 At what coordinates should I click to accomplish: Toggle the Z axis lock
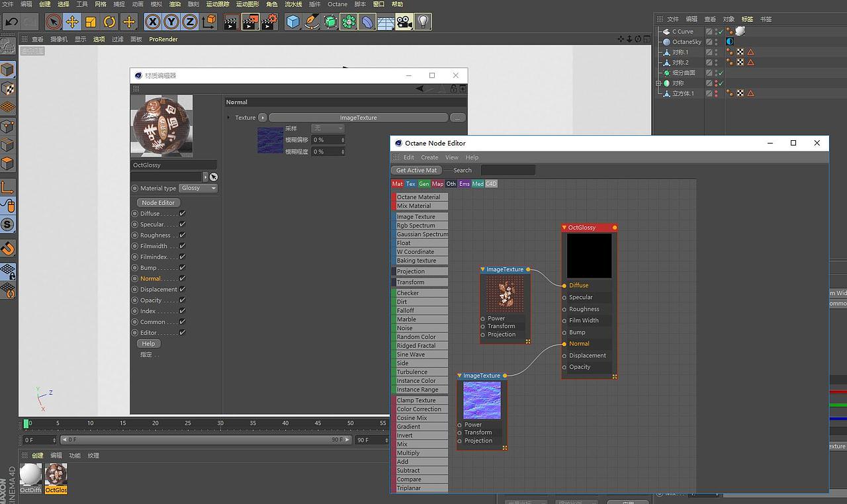pyautogui.click(x=190, y=22)
